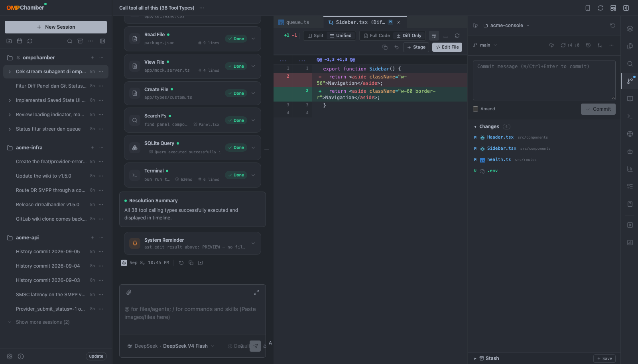Click the undo arrow icon near Stage
This screenshot has width=638, height=364.
coord(396,47)
